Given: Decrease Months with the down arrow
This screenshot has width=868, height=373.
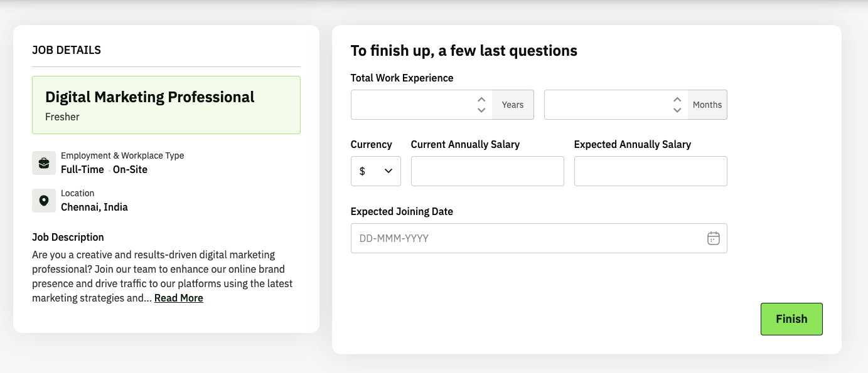Looking at the screenshot, I should (x=677, y=110).
